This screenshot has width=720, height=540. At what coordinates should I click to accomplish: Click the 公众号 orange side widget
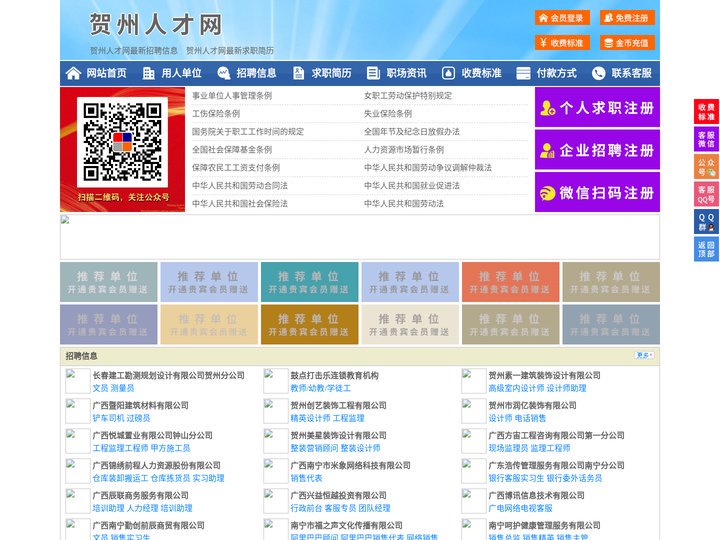coord(706,167)
